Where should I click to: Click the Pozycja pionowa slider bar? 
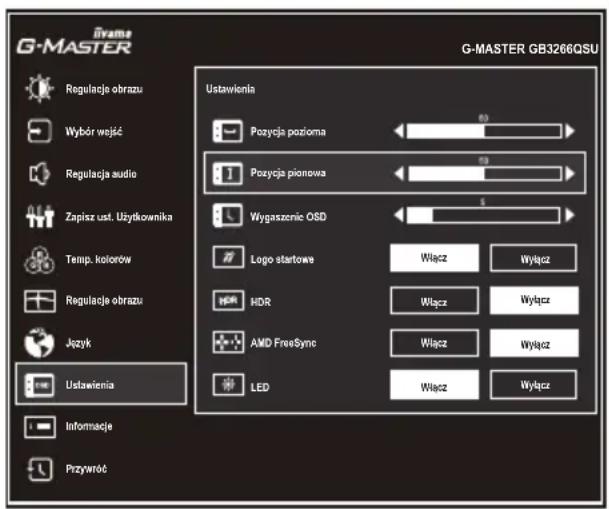tap(485, 174)
